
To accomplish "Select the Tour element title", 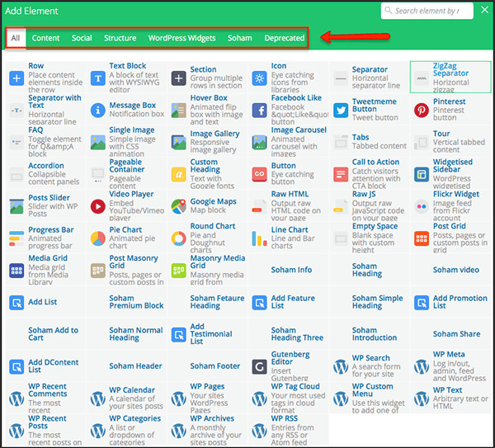I will [441, 134].
